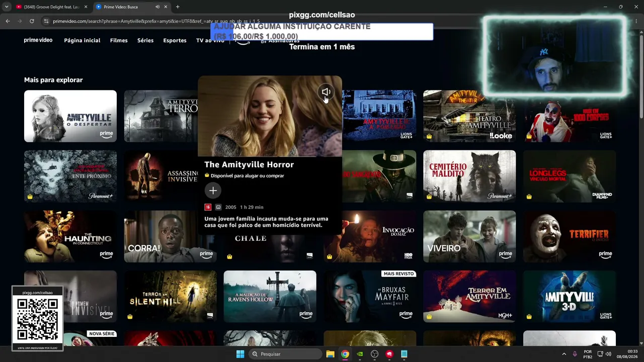Screen dimensions: 644x362
Task: Open Terror em Silent Hill thumbnail
Action: (x=171, y=297)
